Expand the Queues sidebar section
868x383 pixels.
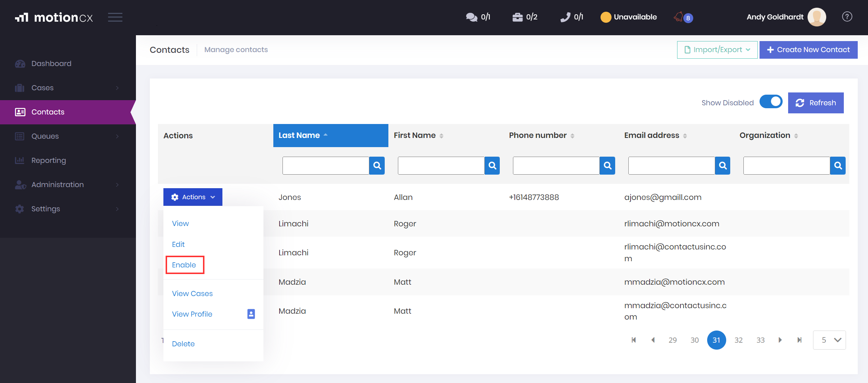pos(68,136)
